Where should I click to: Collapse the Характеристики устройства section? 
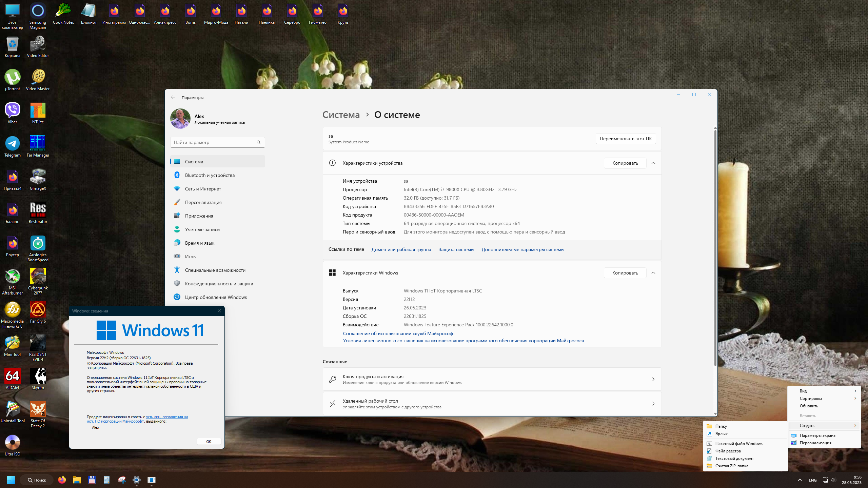point(653,163)
